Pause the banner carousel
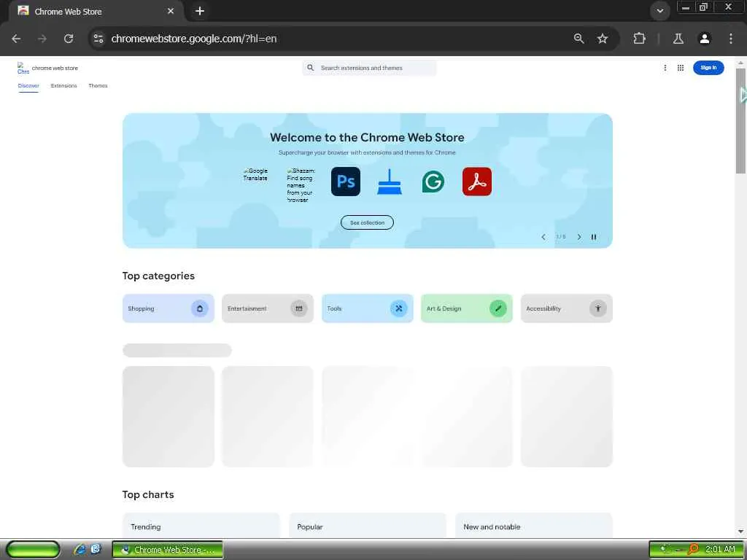 [594, 237]
